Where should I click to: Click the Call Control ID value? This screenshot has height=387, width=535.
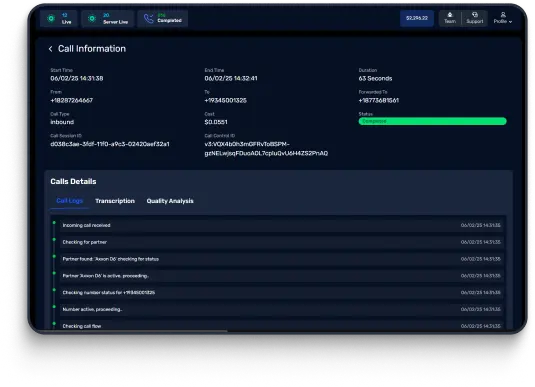click(x=266, y=149)
